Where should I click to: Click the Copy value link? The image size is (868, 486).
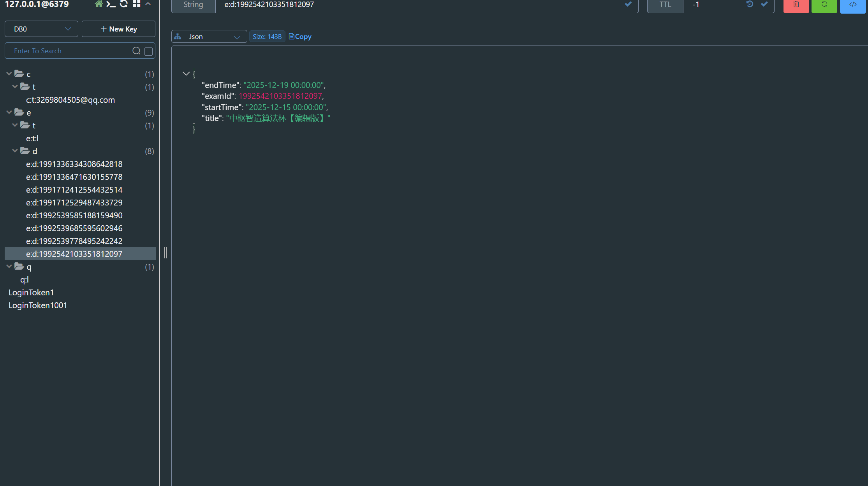click(x=300, y=37)
